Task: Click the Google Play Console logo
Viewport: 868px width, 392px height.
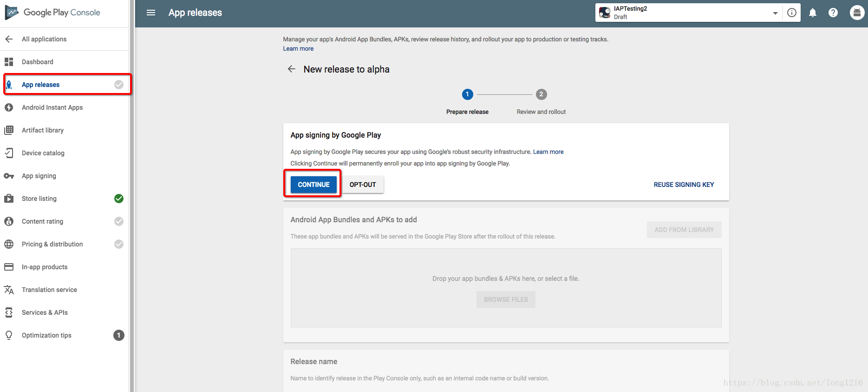Action: 52,13
